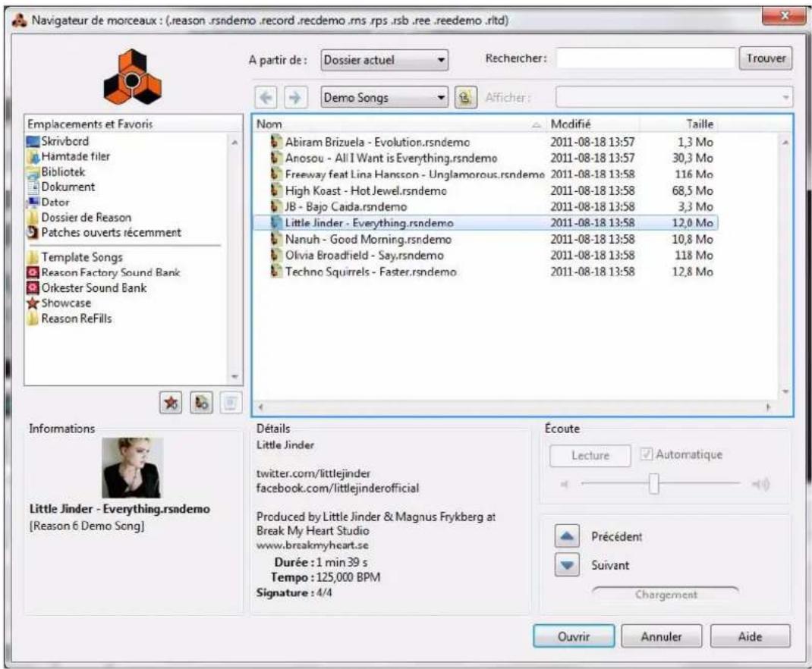
Task: Click the 30,3 Mo size cell
Action: click(x=692, y=158)
